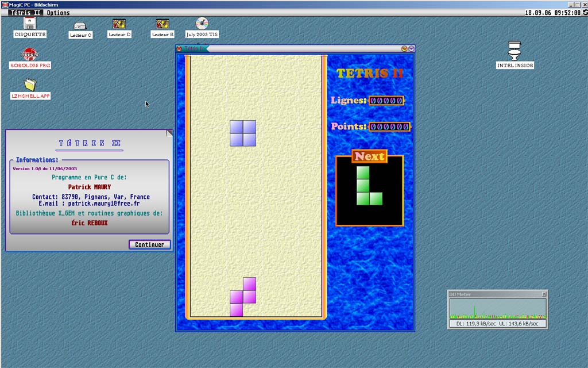Click the DL: 119,3 kB/sec status text
Screen dimensions: 588x368
pyautogui.click(x=476, y=324)
